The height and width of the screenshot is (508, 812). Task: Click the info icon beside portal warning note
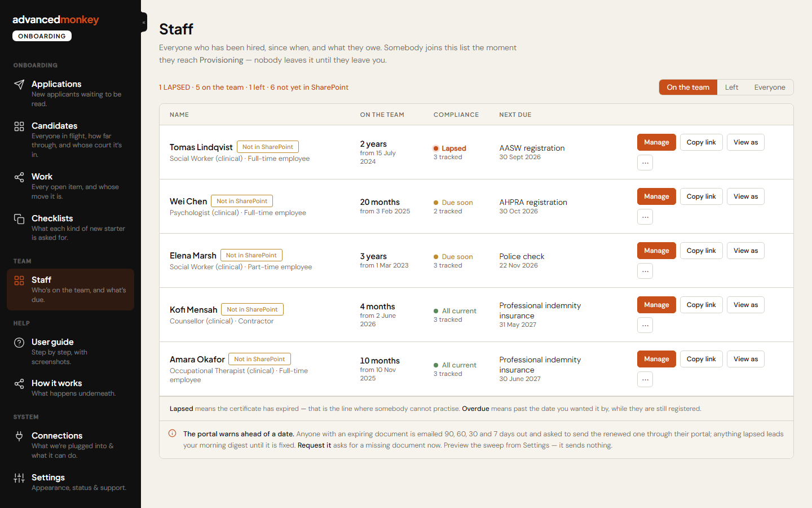point(172,433)
